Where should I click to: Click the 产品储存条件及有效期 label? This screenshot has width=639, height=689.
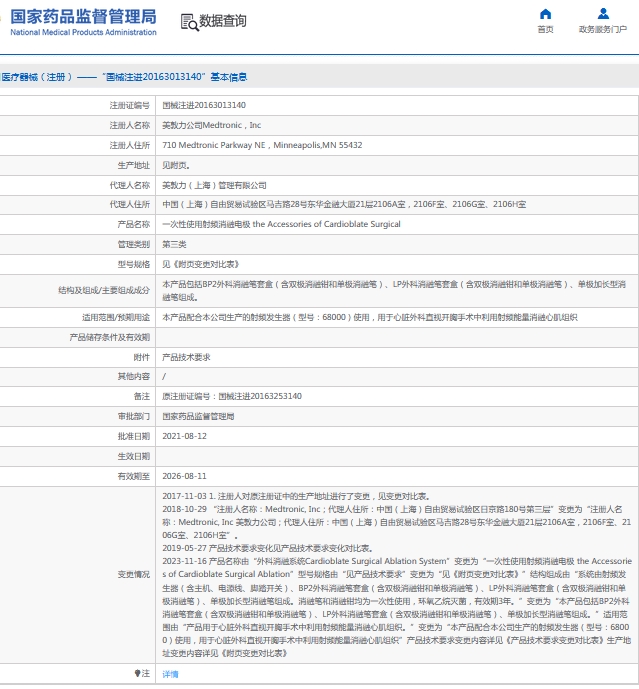109,338
